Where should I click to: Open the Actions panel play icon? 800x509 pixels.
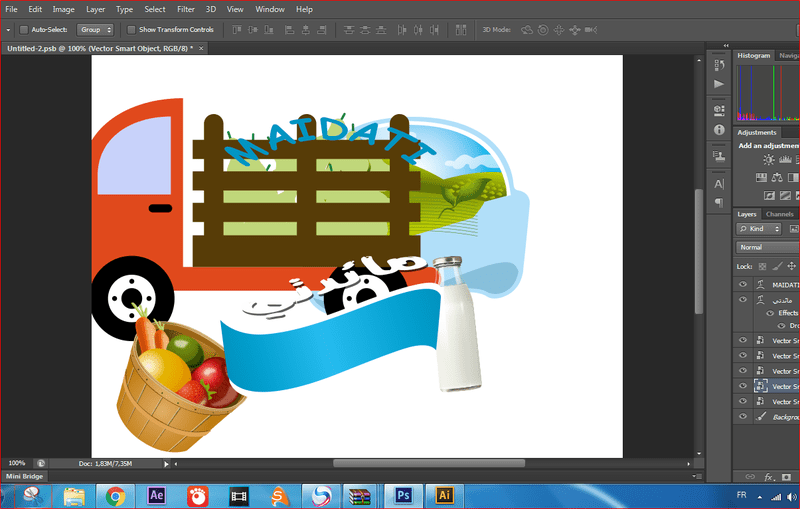coord(718,84)
